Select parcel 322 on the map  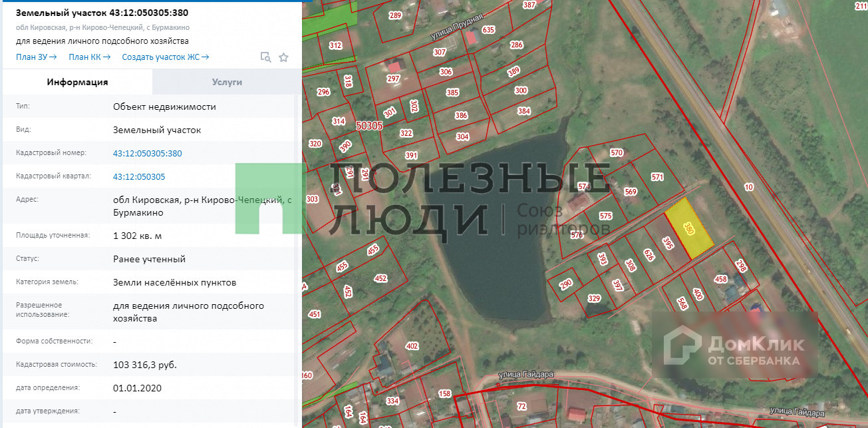point(406,133)
